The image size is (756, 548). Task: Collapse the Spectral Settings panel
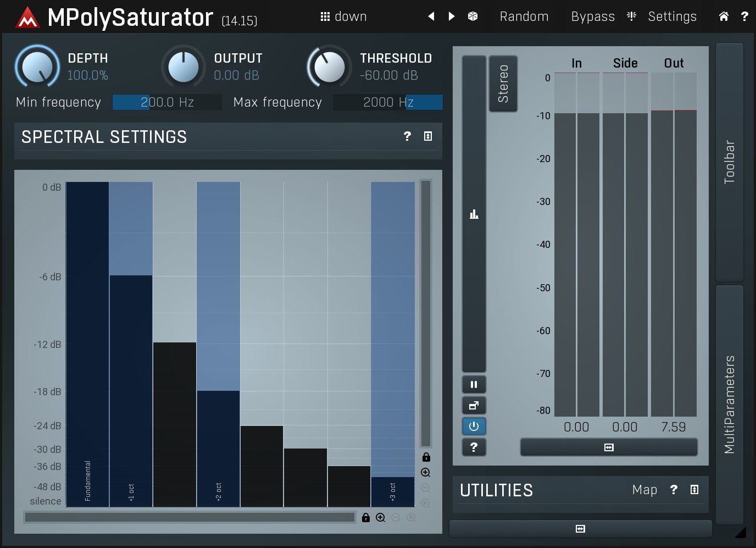(428, 136)
